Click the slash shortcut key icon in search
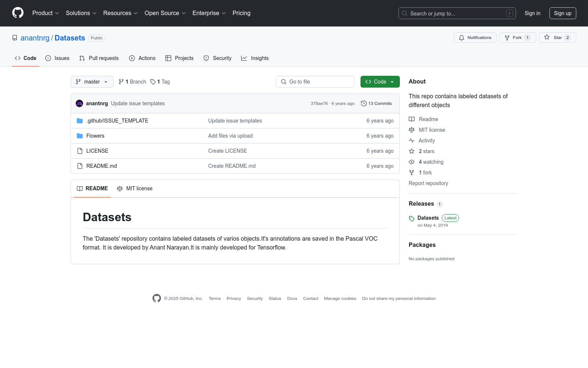This screenshot has width=588, height=368. click(x=509, y=13)
